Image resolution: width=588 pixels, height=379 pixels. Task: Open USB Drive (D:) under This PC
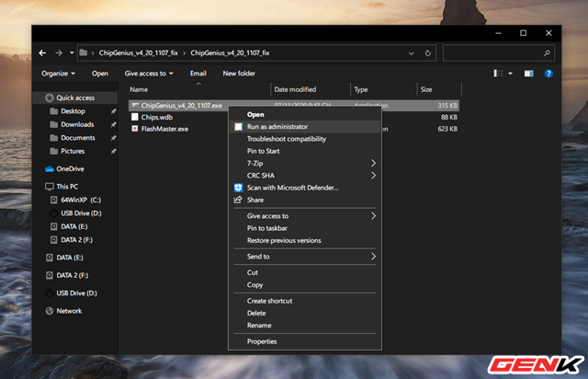point(81,213)
